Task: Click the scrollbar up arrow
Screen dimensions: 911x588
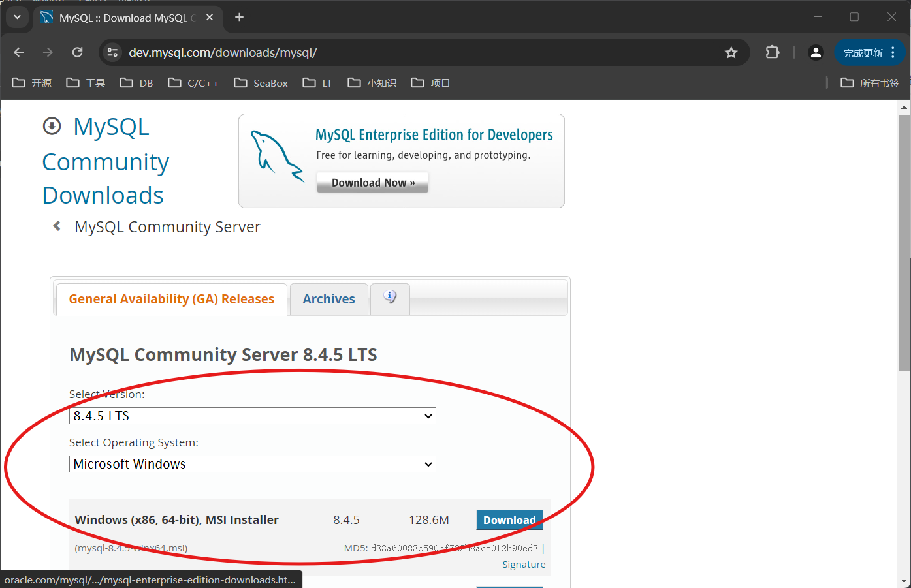Action: pos(904,107)
